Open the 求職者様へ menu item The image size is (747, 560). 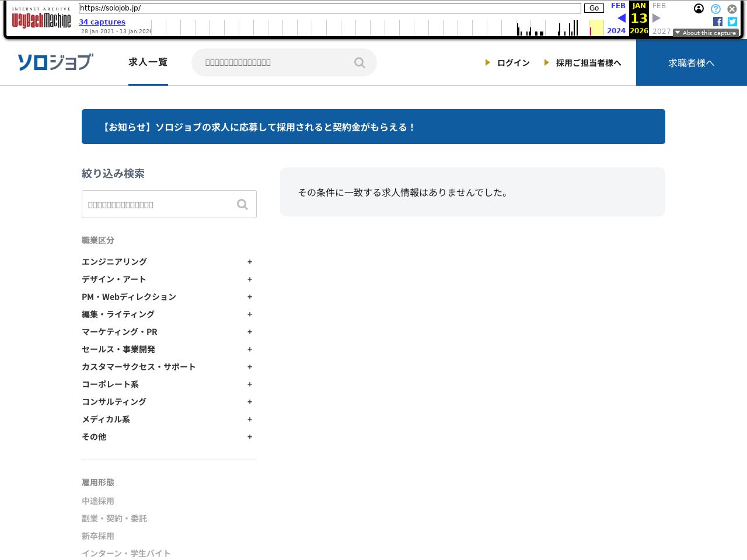(x=691, y=63)
